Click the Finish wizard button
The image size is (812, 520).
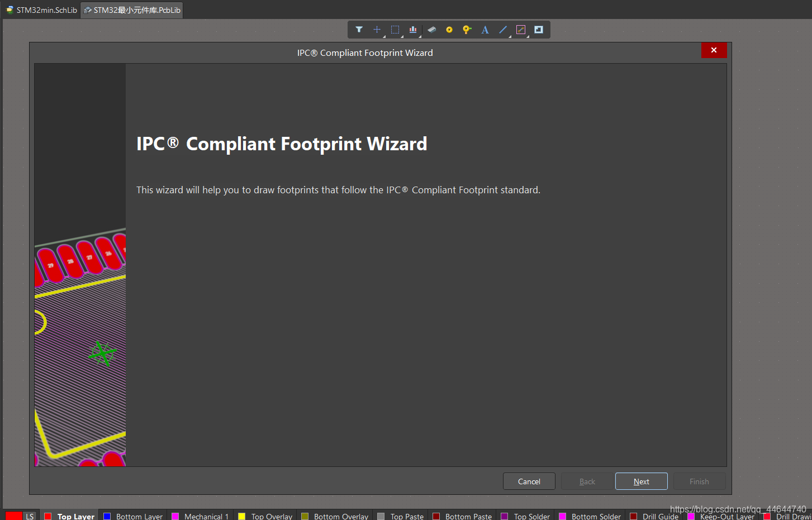coord(699,481)
